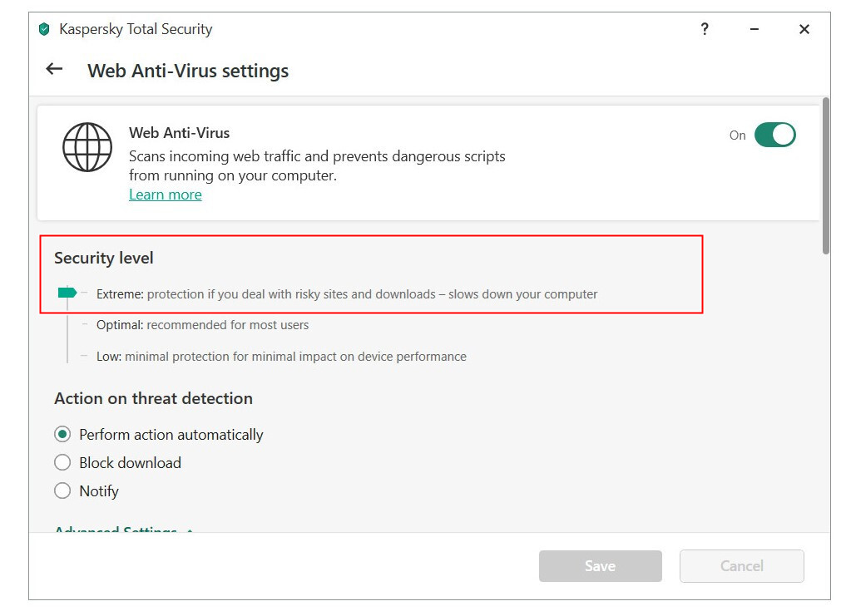Open the Learn more link
The height and width of the screenshot is (616, 846).
(x=165, y=195)
